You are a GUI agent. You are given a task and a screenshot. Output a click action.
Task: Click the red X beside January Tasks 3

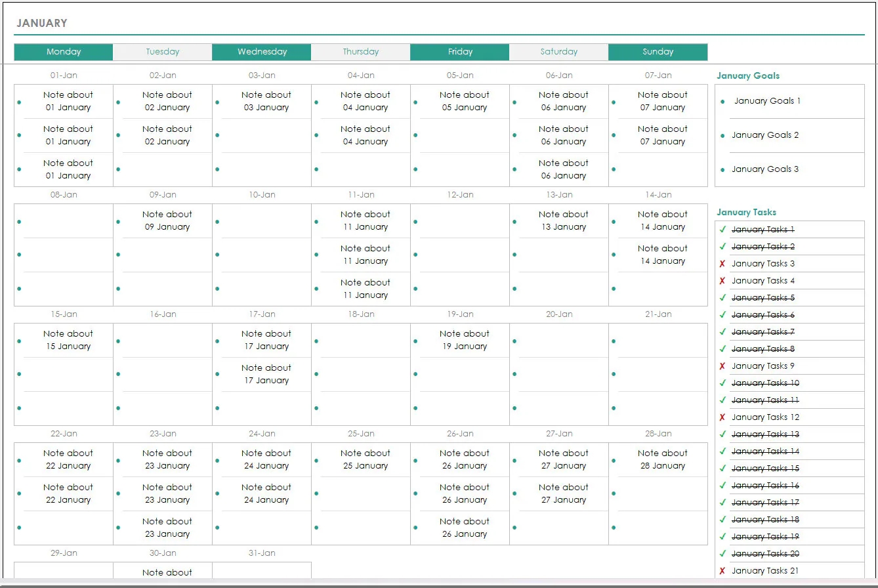click(x=722, y=264)
